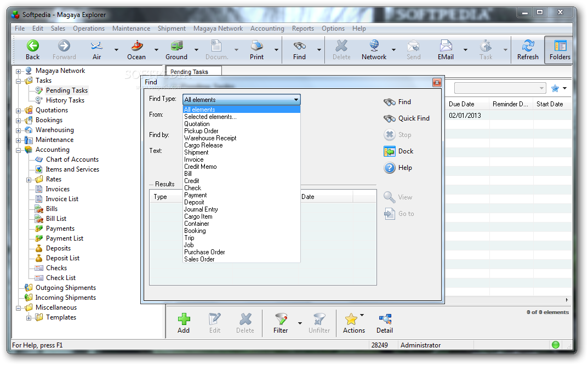The height and width of the screenshot is (365, 588).
Task: Open the File menu
Action: tap(20, 28)
